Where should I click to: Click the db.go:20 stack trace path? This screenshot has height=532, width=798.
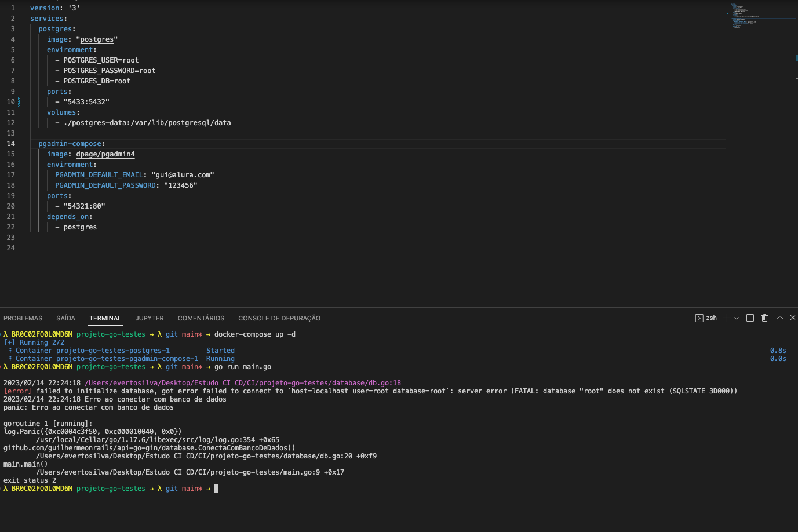206,456
